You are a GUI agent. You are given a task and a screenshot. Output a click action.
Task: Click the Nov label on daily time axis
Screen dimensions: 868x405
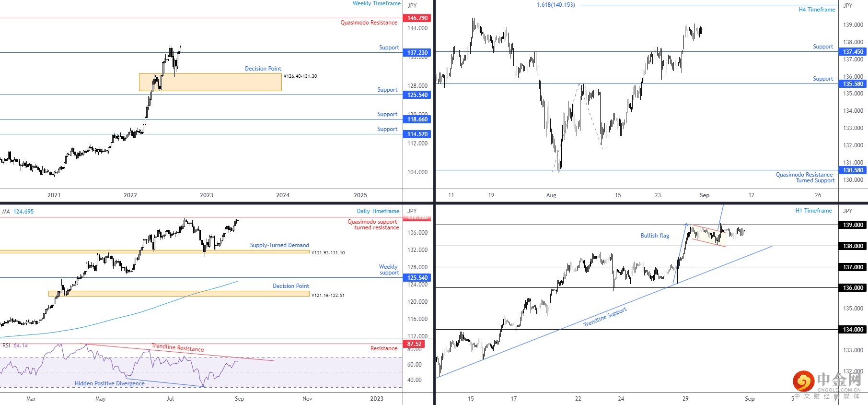tap(307, 399)
